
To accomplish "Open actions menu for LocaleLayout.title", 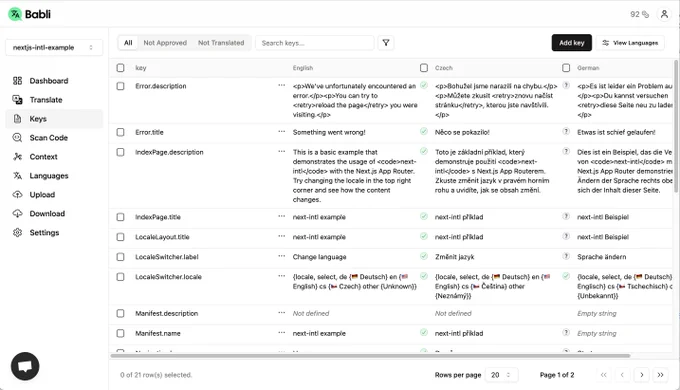I will pos(282,236).
